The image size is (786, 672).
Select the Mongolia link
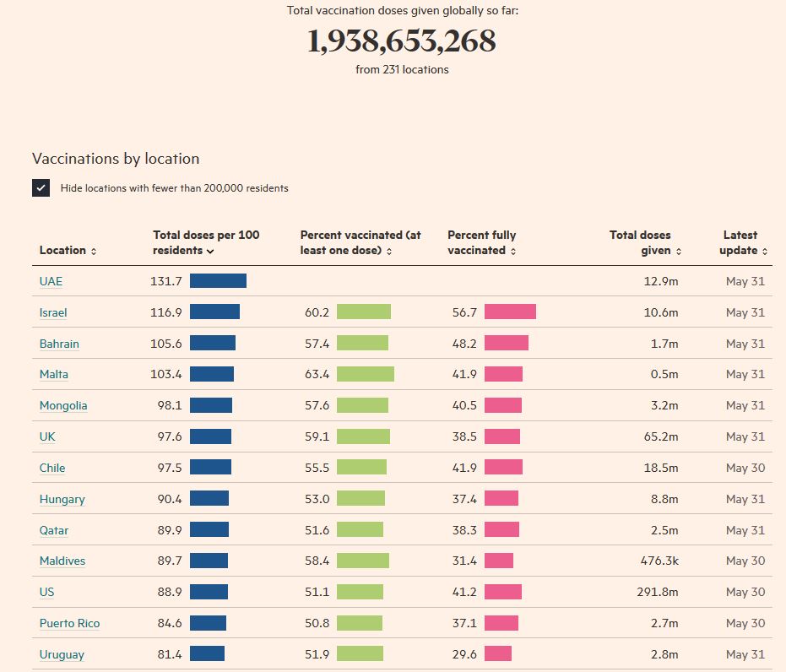63,405
